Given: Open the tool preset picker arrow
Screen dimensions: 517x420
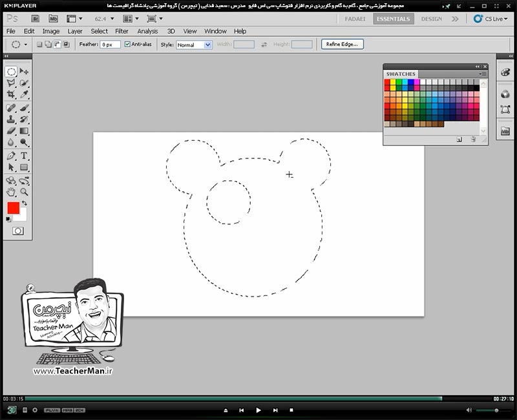Looking at the screenshot, I should 25,45.
